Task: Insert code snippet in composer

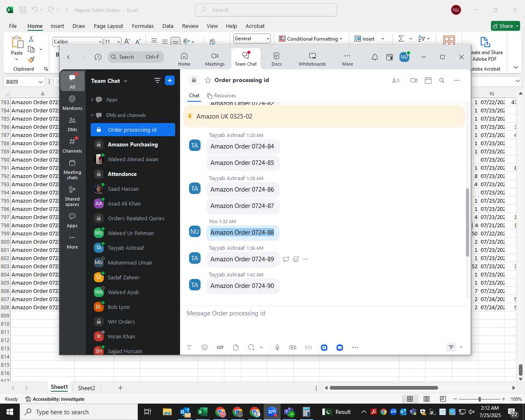Action: coord(308,347)
